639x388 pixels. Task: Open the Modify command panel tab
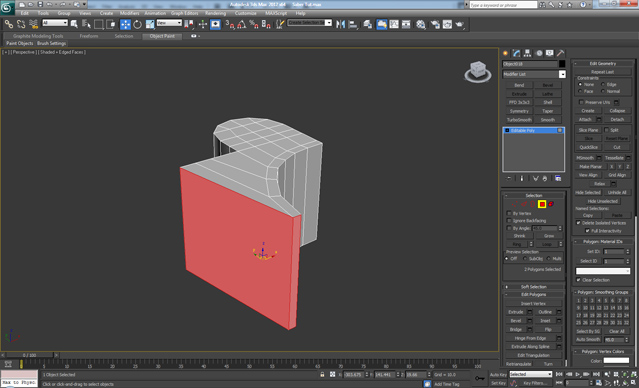click(x=517, y=53)
